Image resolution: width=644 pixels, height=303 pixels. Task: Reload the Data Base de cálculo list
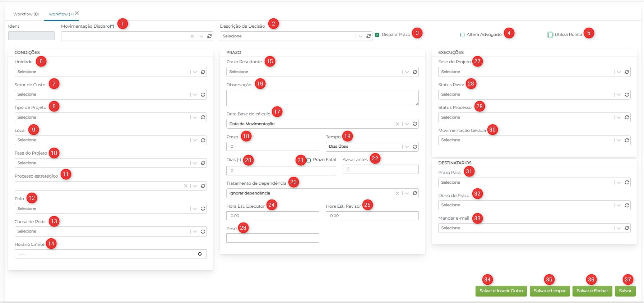pos(415,124)
